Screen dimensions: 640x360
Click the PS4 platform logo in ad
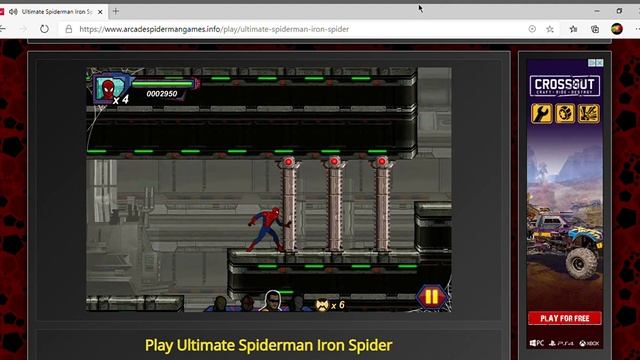click(562, 343)
